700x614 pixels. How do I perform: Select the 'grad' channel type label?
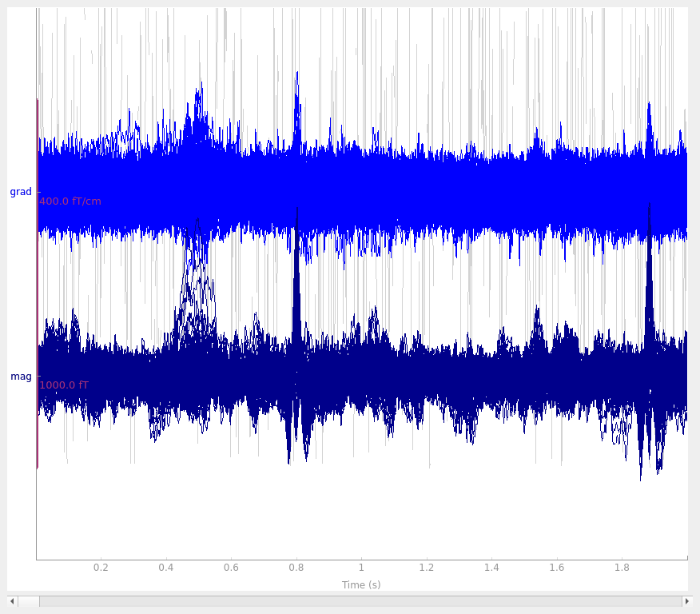click(x=21, y=192)
